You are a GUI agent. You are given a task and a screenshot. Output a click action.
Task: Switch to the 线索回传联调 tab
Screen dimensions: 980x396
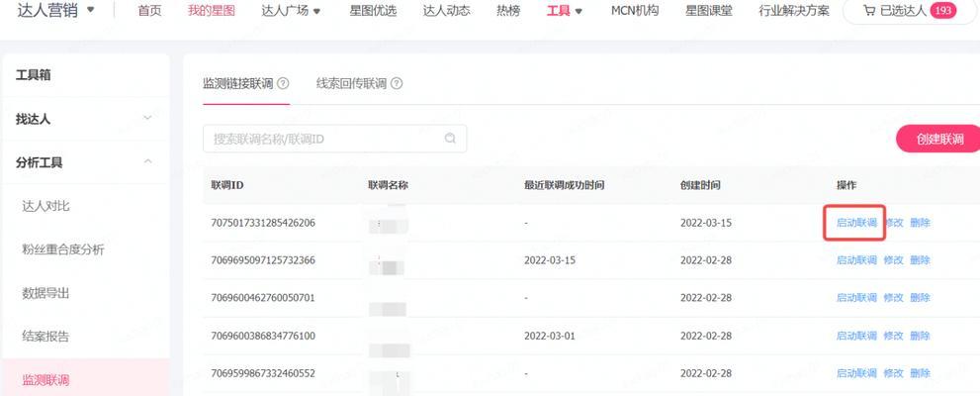(351, 84)
